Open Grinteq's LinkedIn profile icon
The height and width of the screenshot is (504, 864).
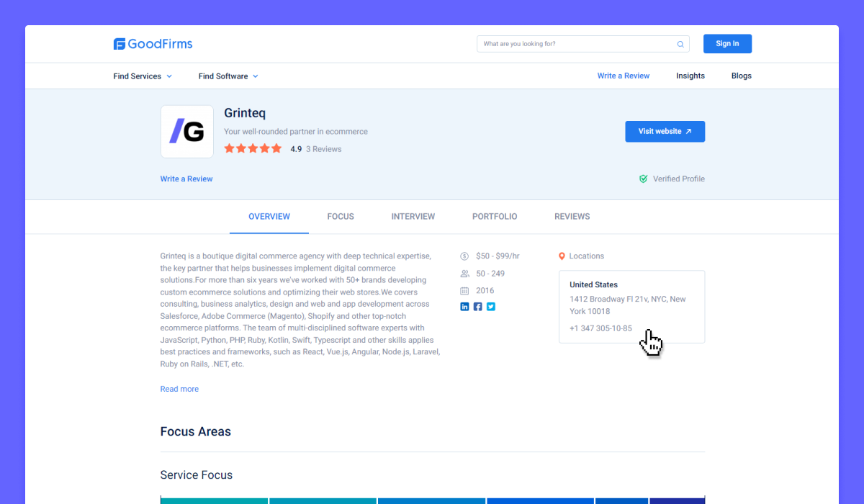pyautogui.click(x=464, y=307)
